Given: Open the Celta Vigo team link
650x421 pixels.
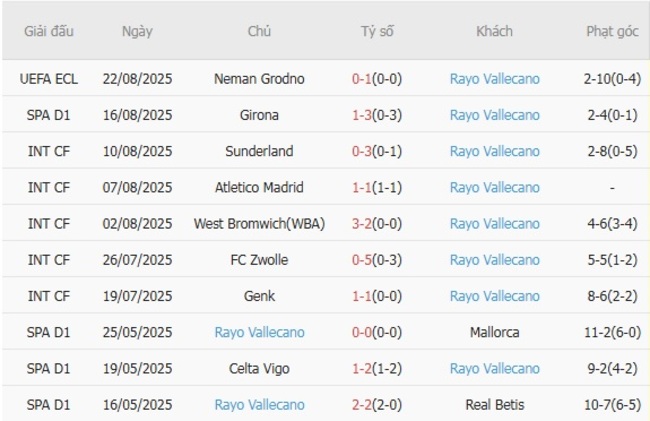Looking at the screenshot, I should [x=259, y=368].
